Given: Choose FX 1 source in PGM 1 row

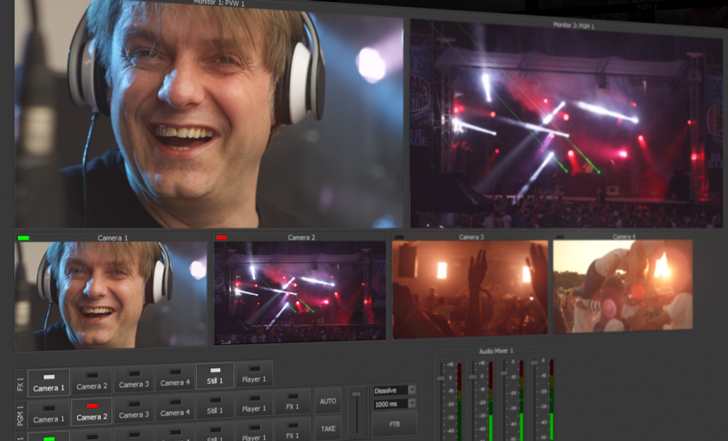Looking at the screenshot, I should click(292, 402).
